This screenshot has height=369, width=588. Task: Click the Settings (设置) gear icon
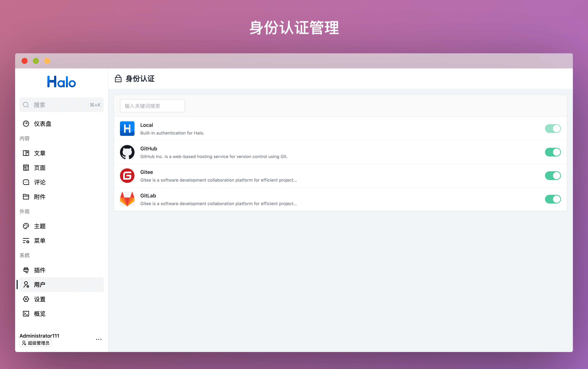pos(26,299)
